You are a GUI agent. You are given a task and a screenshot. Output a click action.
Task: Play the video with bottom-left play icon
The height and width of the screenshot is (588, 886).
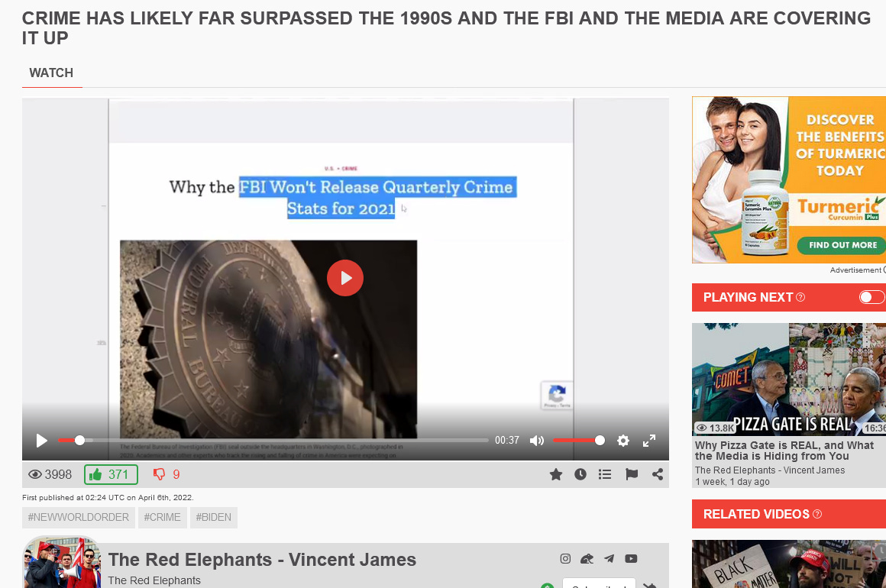click(x=41, y=441)
